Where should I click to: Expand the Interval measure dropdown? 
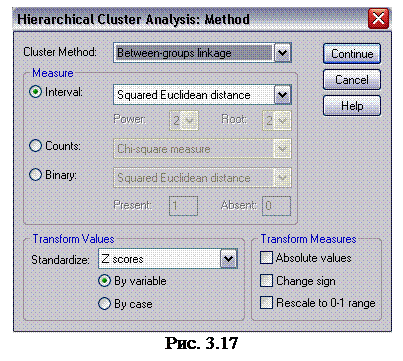tap(282, 95)
